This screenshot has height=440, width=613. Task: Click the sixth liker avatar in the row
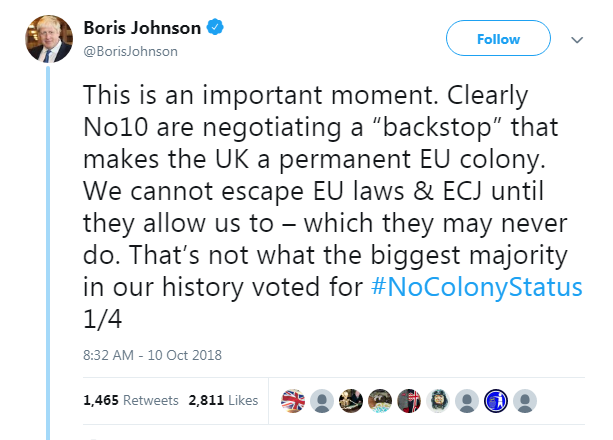[437, 401]
